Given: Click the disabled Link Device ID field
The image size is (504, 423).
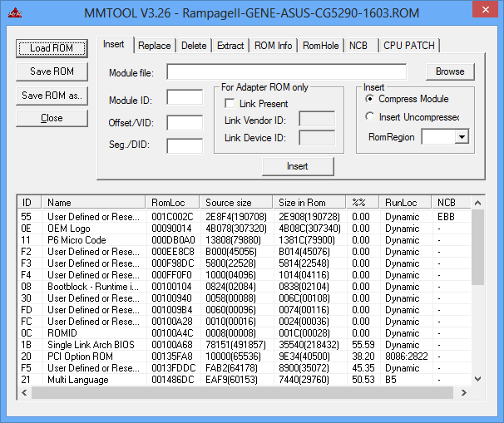Looking at the screenshot, I should 317,138.
